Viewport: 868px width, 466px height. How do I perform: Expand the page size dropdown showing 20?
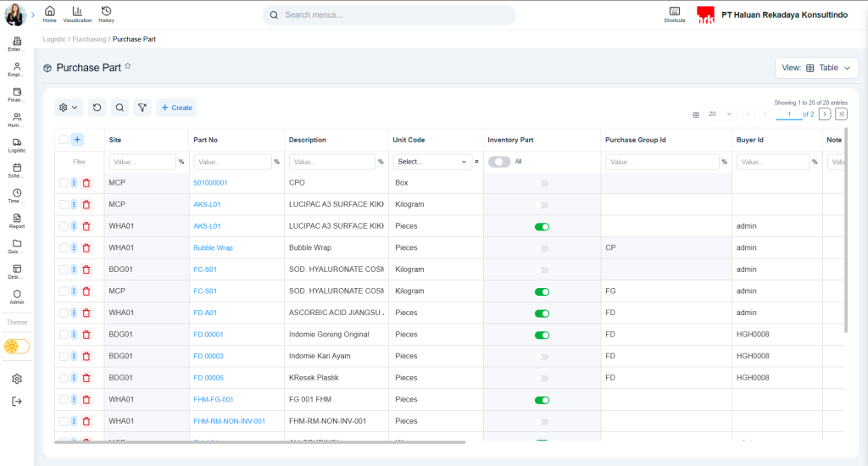pyautogui.click(x=721, y=114)
